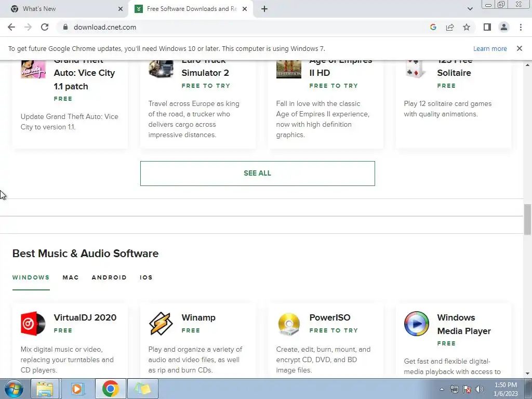Select Free Software Downloads tab

coord(192,9)
